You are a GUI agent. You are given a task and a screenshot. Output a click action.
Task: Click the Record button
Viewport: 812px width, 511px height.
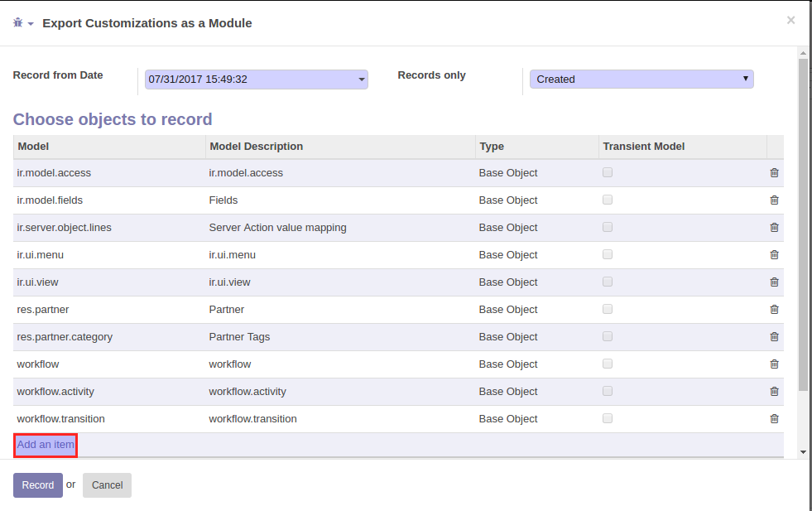[x=38, y=485]
